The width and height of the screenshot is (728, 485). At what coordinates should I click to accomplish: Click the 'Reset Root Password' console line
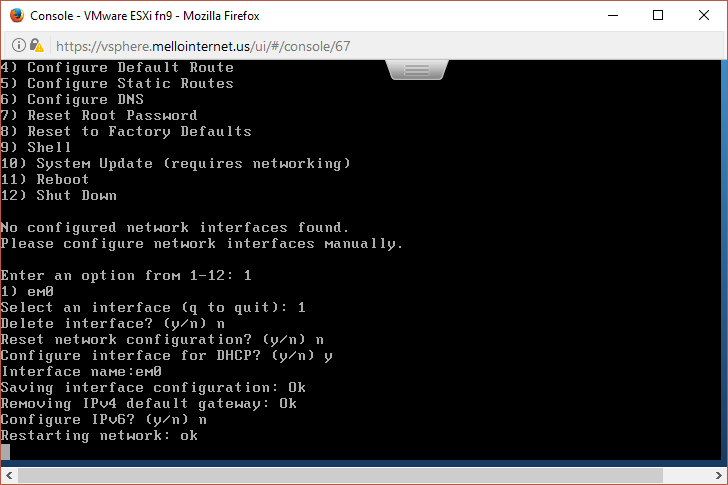99,115
